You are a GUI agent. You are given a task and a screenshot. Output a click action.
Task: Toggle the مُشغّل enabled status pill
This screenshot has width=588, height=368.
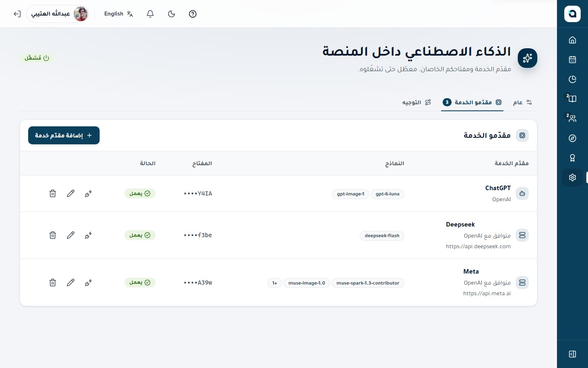pyautogui.click(x=37, y=58)
